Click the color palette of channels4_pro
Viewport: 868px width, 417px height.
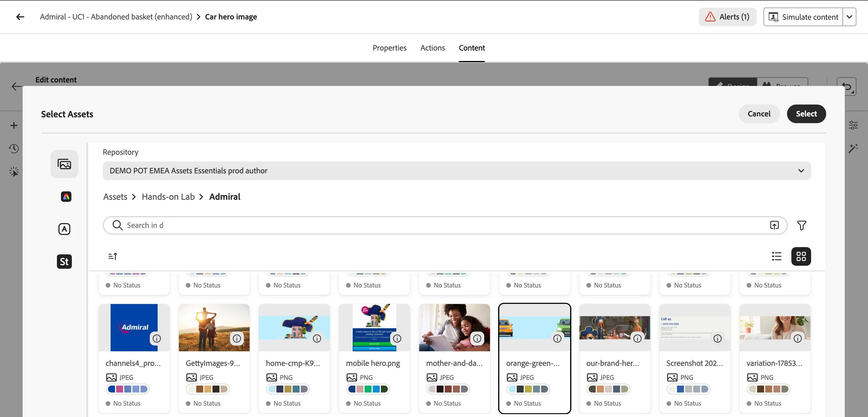point(128,389)
